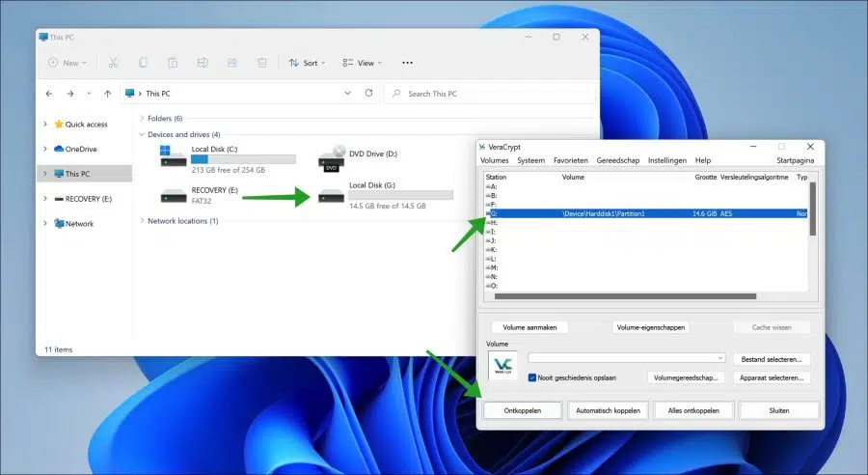Select mounted G: row in VeraCrypt list
868x475 pixels.
[x=646, y=213]
